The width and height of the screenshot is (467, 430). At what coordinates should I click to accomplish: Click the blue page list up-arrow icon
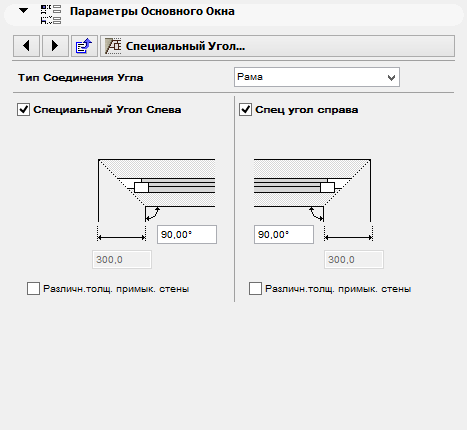84,46
